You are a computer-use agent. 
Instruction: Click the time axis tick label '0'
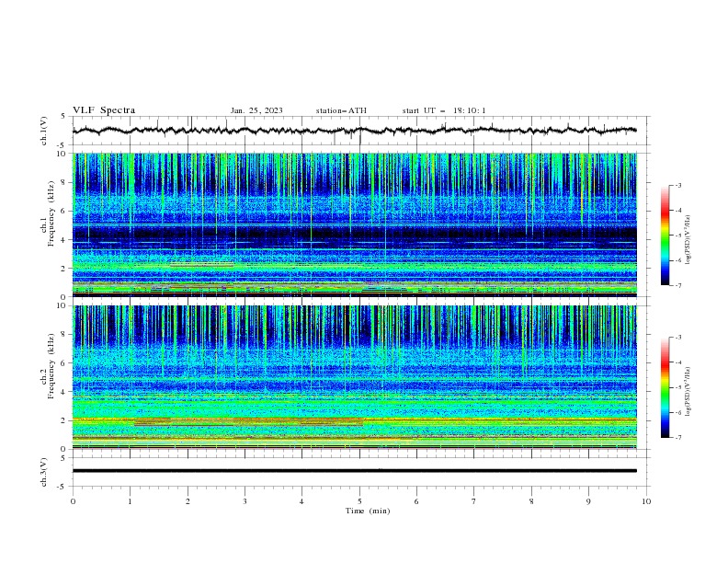73,501
